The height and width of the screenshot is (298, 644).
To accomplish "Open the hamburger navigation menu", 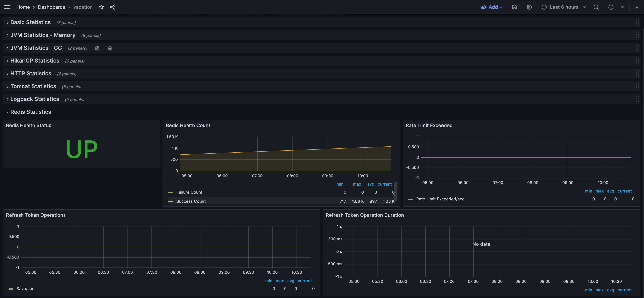I will [x=7, y=7].
